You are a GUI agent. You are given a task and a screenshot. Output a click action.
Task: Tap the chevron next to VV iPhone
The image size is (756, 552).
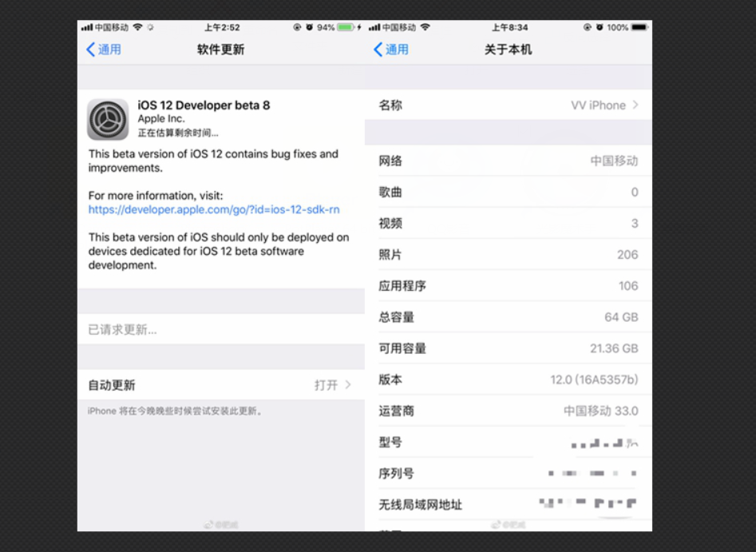[635, 105]
